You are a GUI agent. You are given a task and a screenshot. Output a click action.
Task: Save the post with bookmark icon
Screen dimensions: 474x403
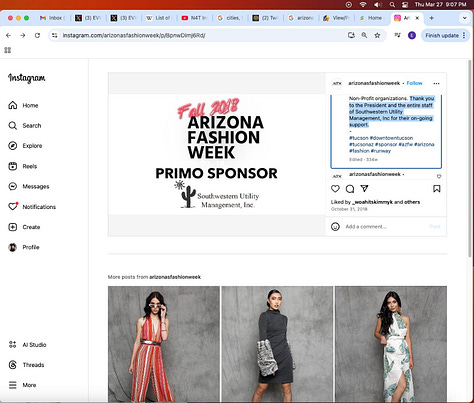pos(437,189)
